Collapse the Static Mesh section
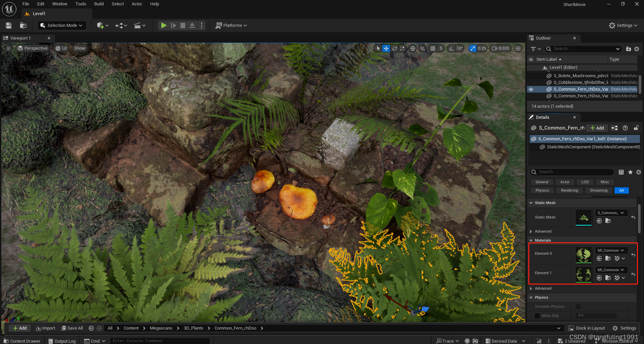 pyautogui.click(x=531, y=203)
